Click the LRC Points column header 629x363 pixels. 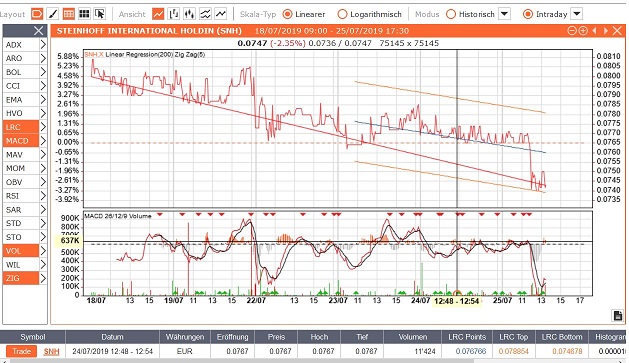click(x=467, y=337)
